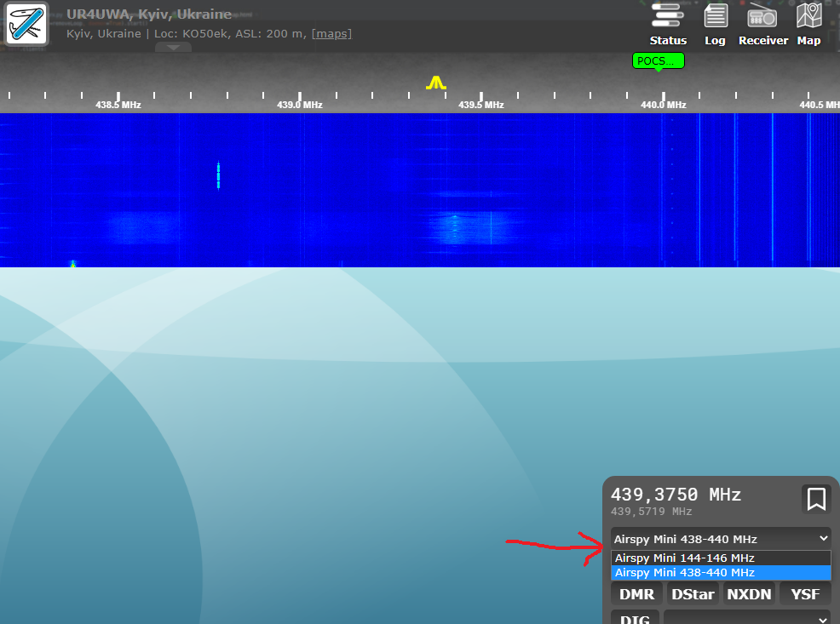Follow the [maps] link in header
Screen dimensions: 840x624
point(331,34)
